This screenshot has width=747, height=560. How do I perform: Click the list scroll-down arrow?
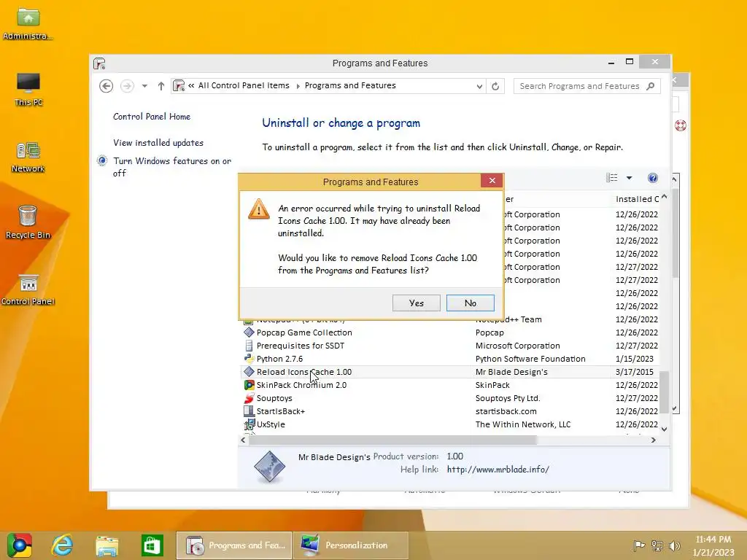(x=664, y=429)
